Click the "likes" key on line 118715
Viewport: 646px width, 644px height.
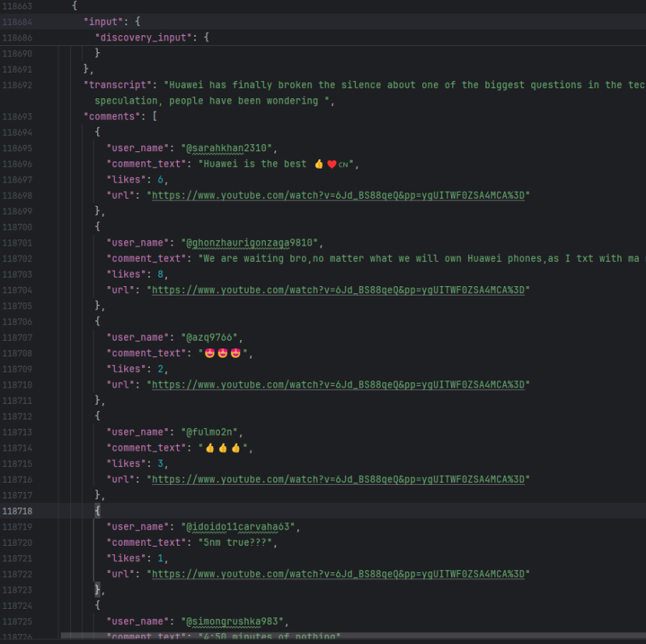[126, 464]
